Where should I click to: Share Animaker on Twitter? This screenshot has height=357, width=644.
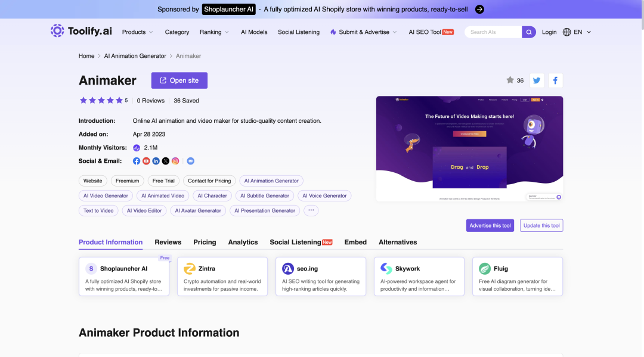pyautogui.click(x=537, y=80)
